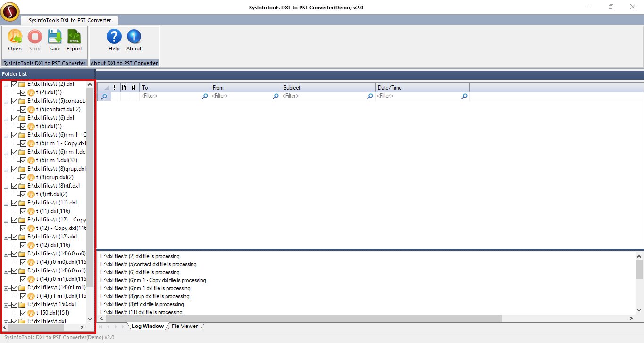The height and width of the screenshot is (343, 644).
Task: Uncheck the t (5)contact.dxl(2) item checkbox
Action: point(24,109)
